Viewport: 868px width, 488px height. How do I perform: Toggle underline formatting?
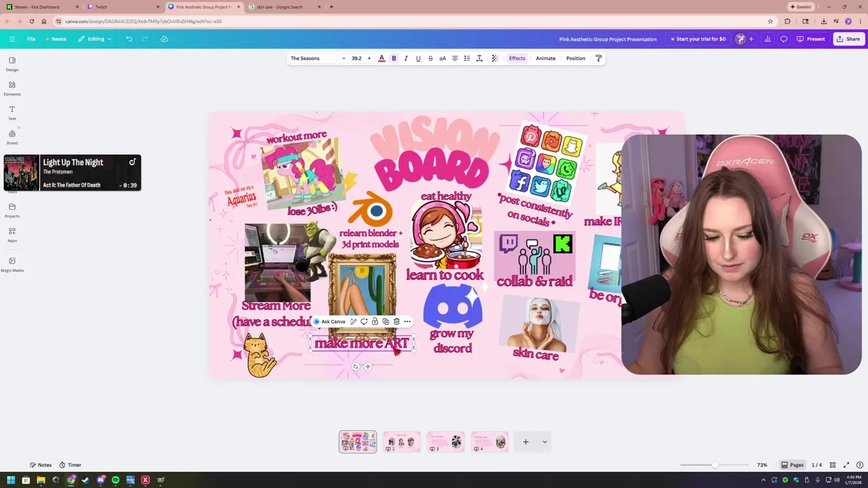[x=418, y=58]
